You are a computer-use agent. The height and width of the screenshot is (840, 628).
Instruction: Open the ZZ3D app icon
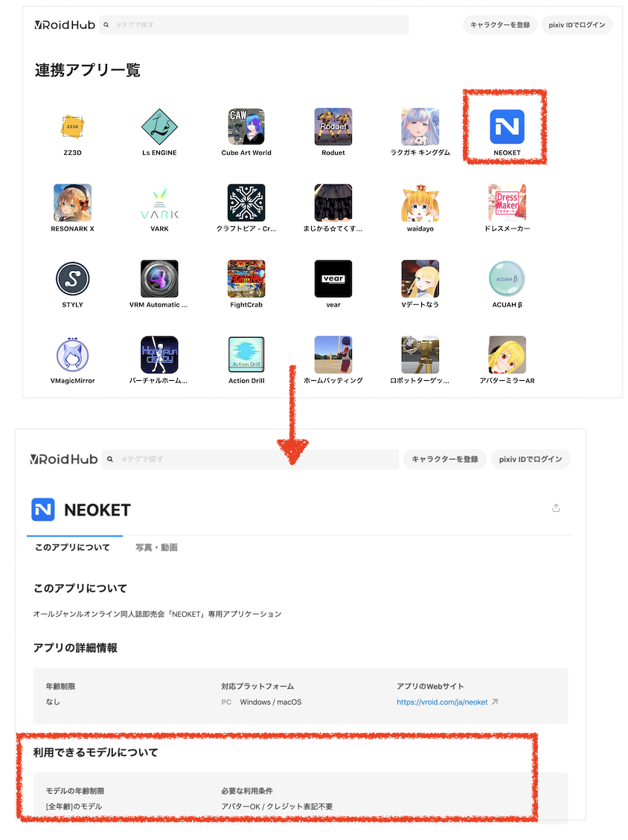[x=72, y=126]
